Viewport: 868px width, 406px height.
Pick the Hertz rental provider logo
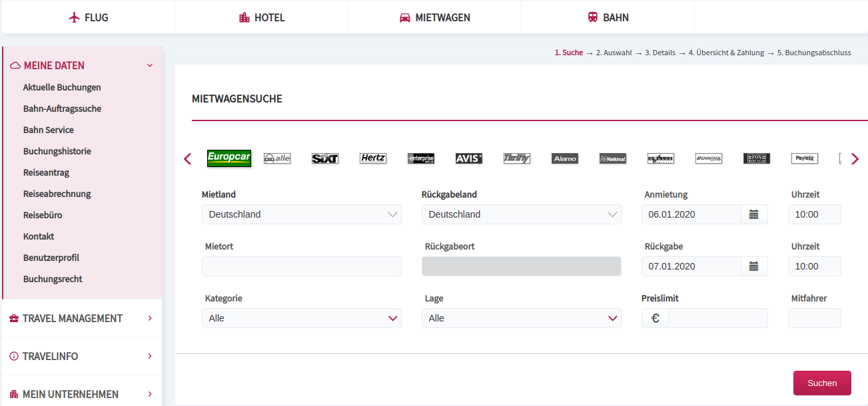373,158
